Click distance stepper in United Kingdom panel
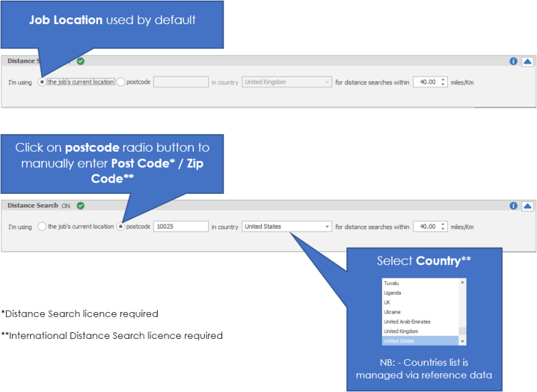 (x=442, y=82)
